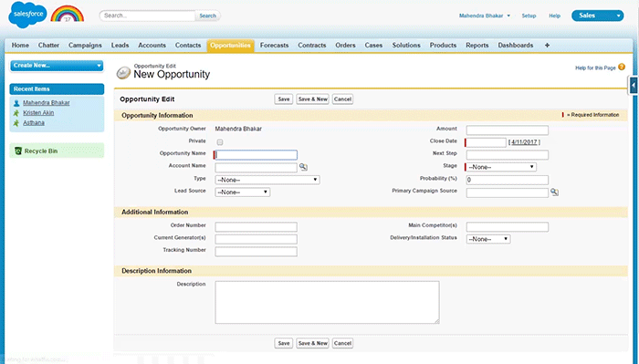639x364 pixels.
Task: Click the Help for this Page question icon
Action: click(x=622, y=68)
